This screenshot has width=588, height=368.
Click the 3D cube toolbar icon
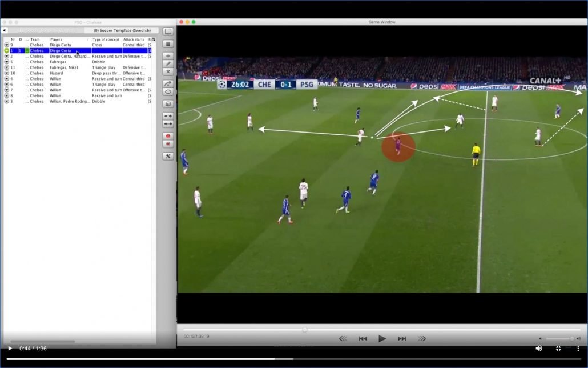[x=168, y=103]
